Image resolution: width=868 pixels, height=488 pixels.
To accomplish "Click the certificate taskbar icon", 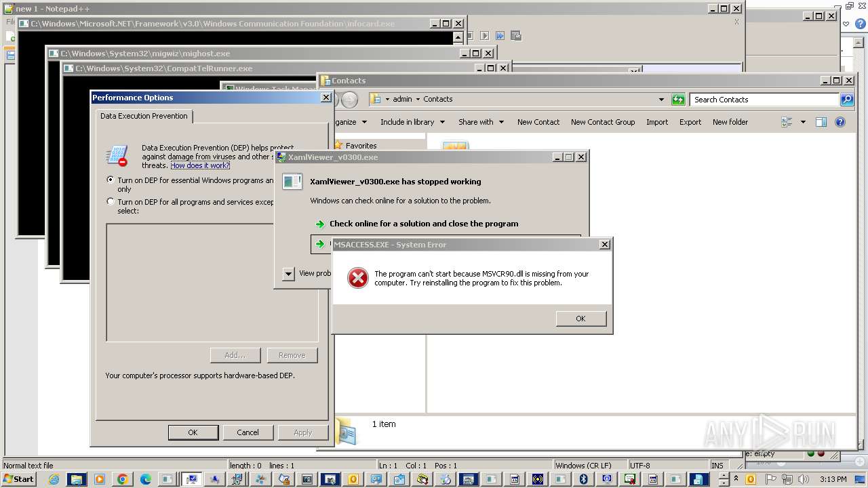I will click(x=629, y=479).
